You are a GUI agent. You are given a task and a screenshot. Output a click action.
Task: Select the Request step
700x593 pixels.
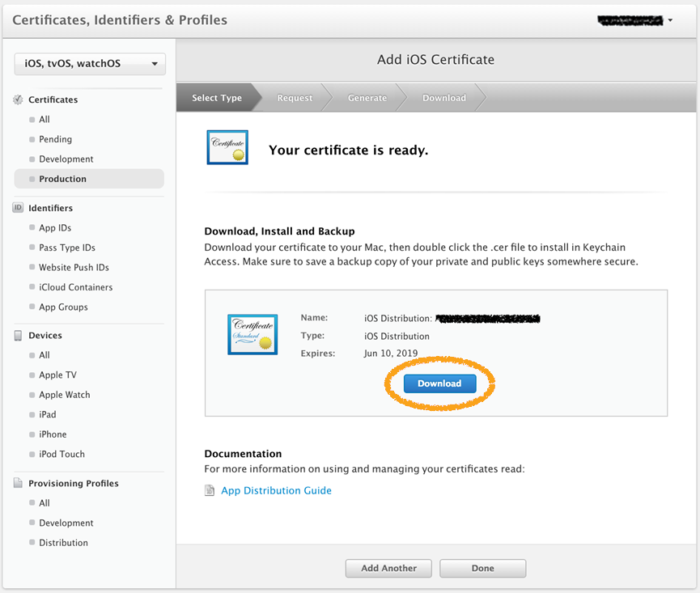295,98
